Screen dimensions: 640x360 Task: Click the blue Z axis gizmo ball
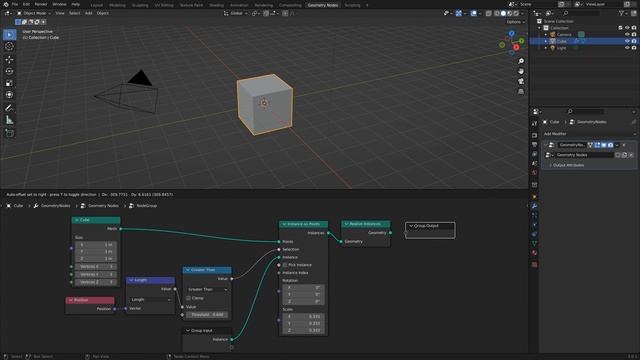511,33
